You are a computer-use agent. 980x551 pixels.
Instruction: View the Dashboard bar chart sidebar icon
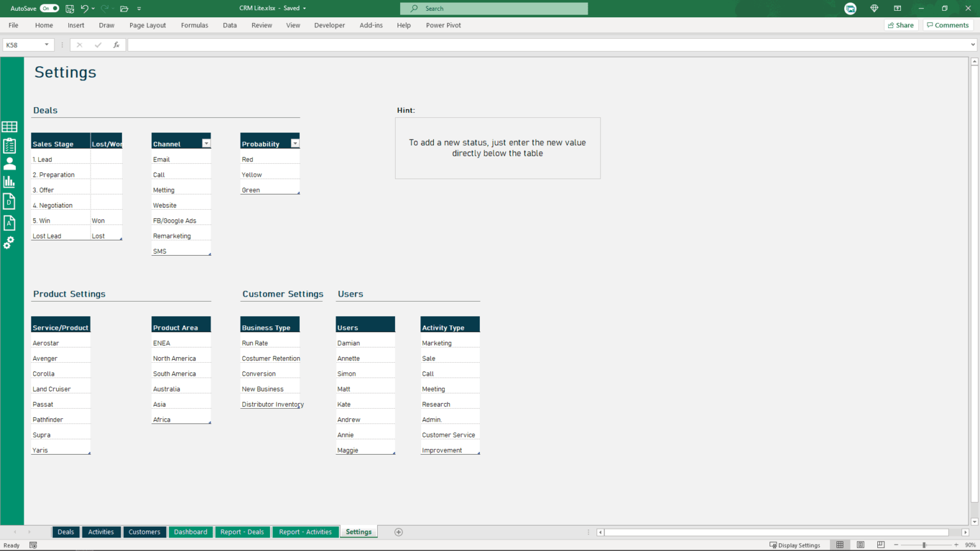coord(10,181)
